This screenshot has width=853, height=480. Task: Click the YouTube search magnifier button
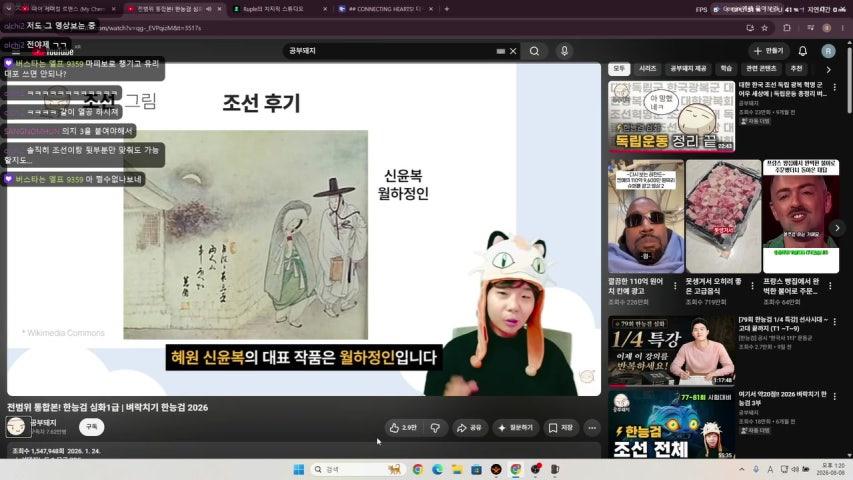[x=534, y=51]
